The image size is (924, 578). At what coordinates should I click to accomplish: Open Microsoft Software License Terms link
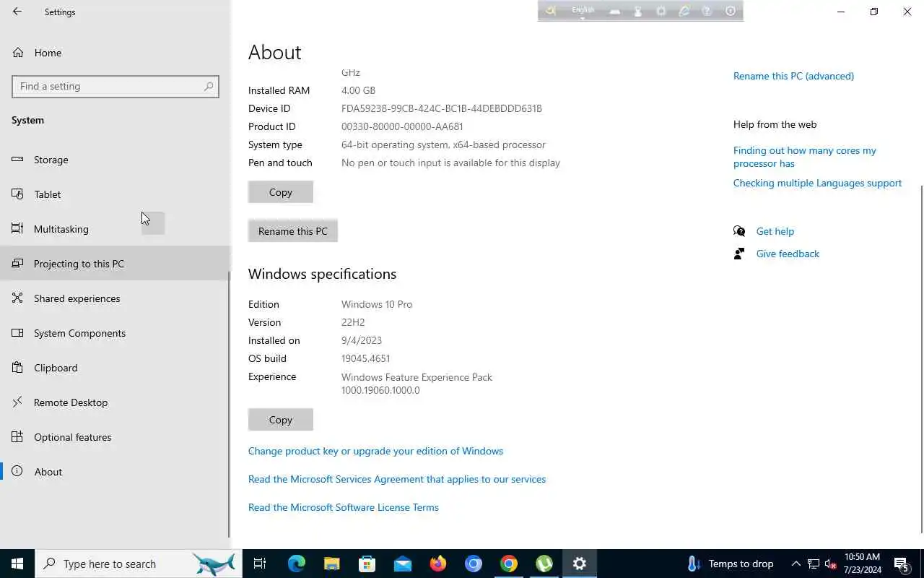click(x=344, y=507)
